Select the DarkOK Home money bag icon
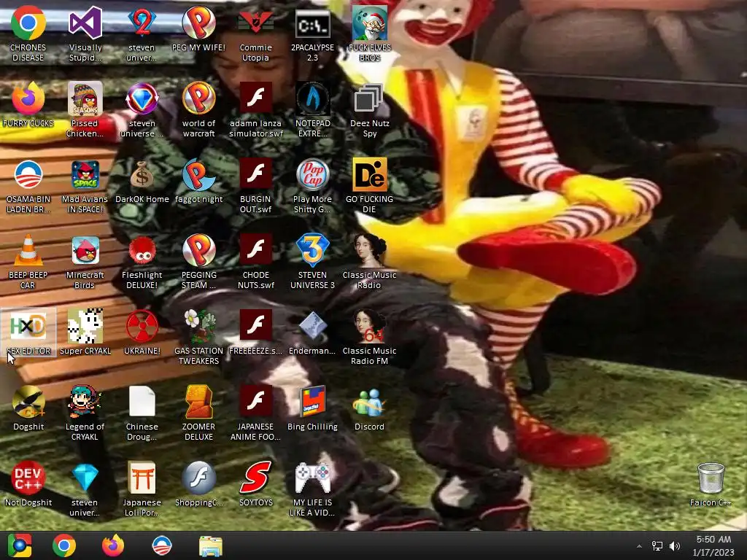The width and height of the screenshot is (747, 560). (x=142, y=174)
